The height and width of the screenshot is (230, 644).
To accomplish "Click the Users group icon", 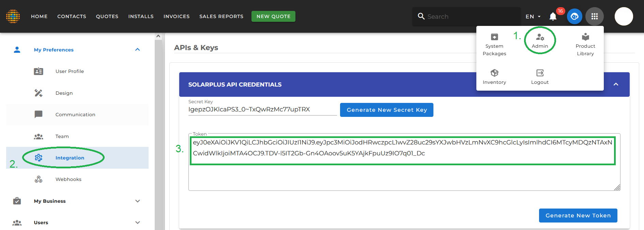I will 17,223.
